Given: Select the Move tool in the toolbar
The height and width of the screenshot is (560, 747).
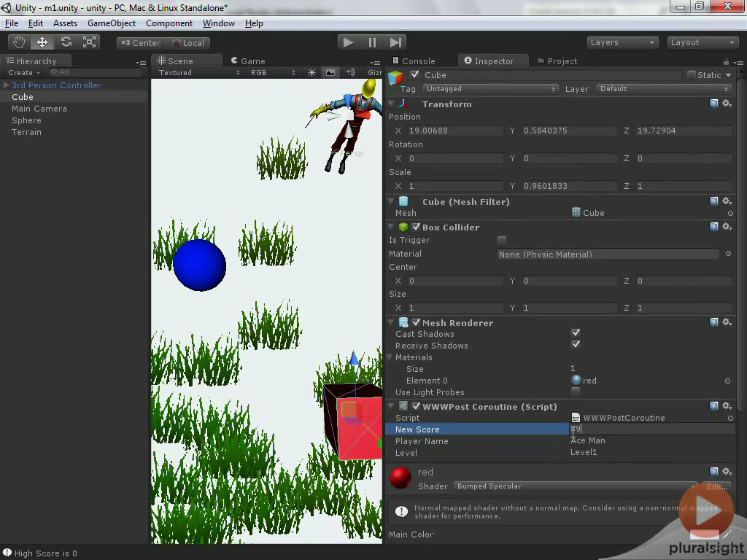Looking at the screenshot, I should click(x=42, y=42).
